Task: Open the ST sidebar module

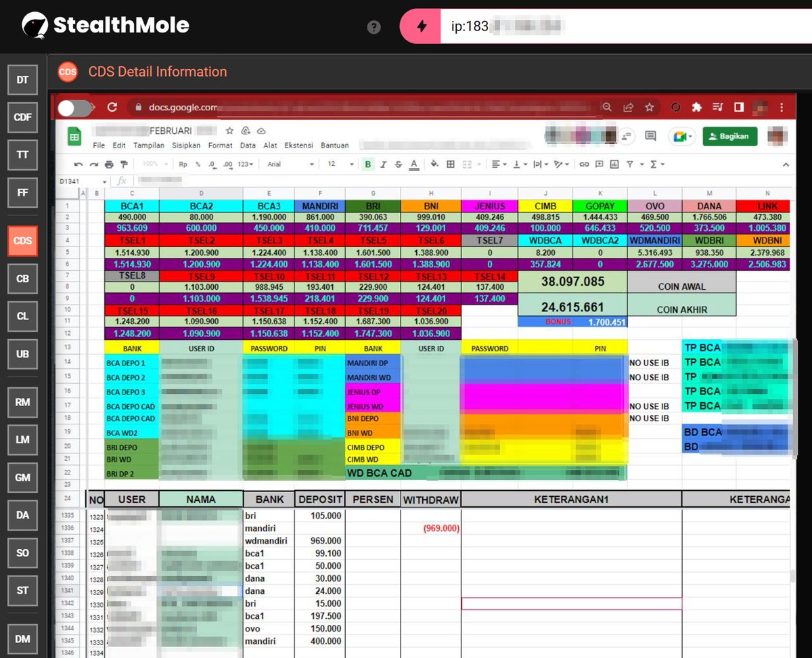Action: (x=23, y=590)
